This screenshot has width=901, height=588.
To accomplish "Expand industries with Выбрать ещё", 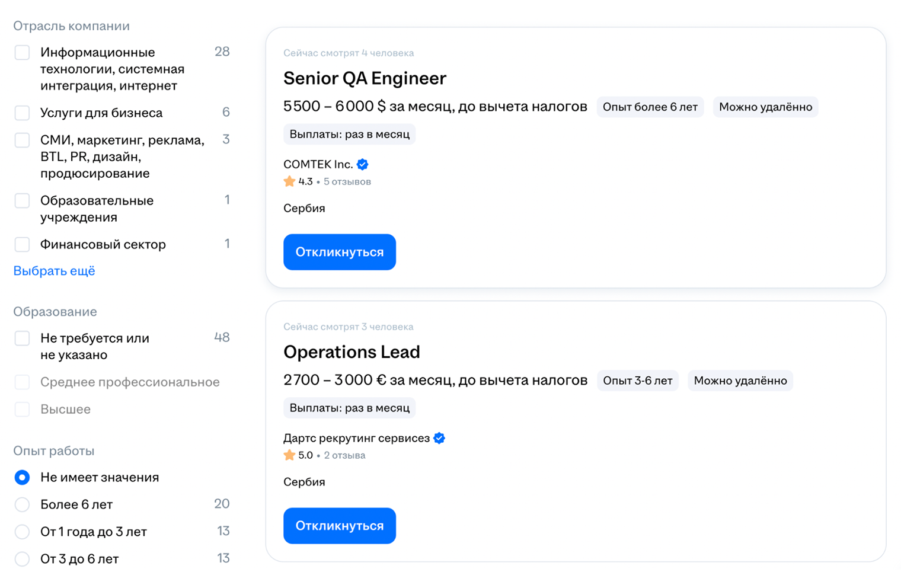I will point(54,271).
